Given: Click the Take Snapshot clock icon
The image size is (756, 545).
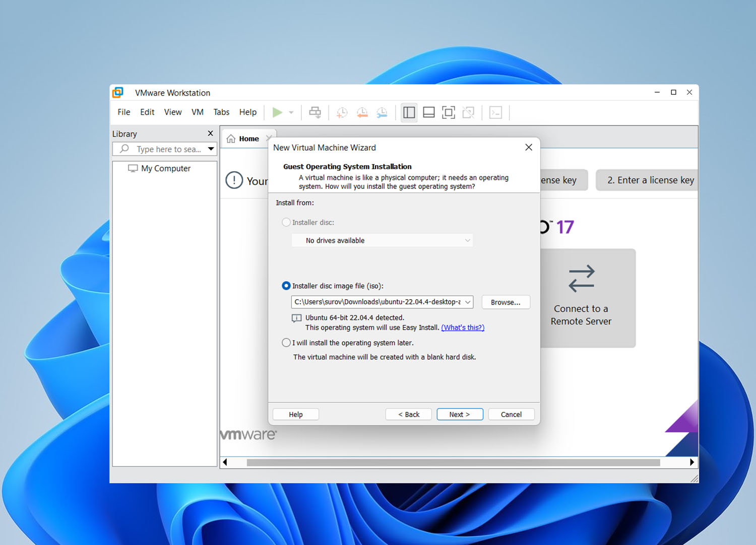Looking at the screenshot, I should coord(342,112).
